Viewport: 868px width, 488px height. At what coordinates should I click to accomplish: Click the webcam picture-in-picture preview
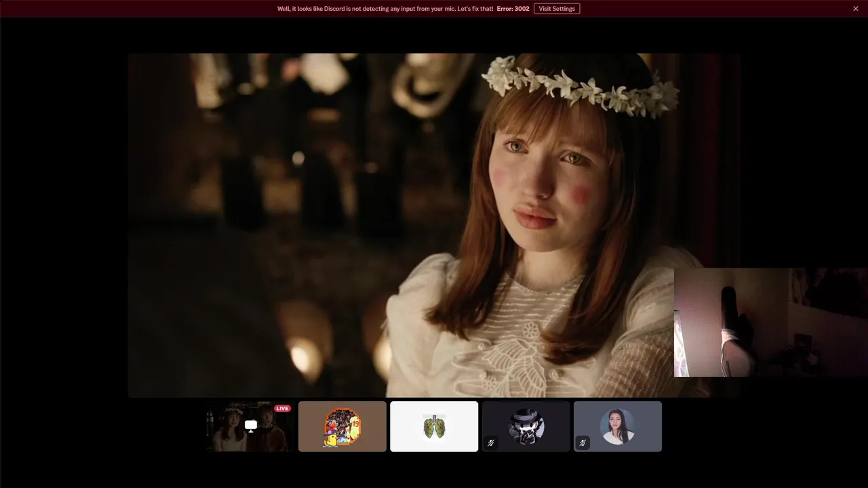click(x=771, y=322)
